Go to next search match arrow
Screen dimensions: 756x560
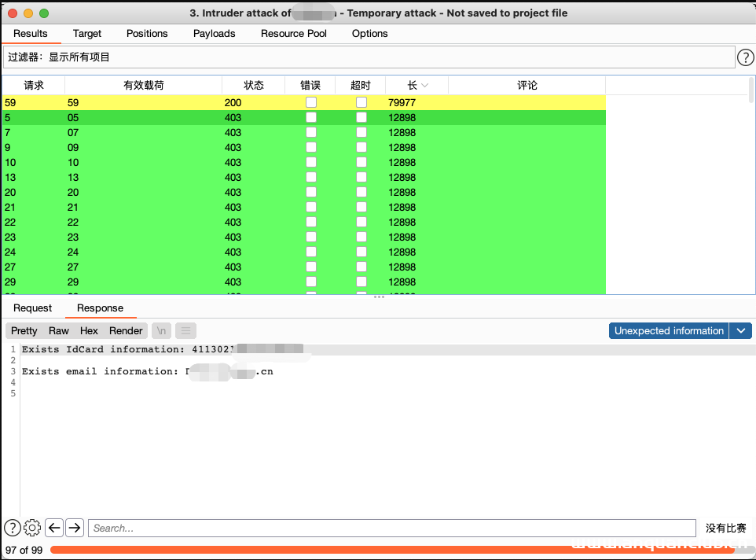click(x=75, y=528)
